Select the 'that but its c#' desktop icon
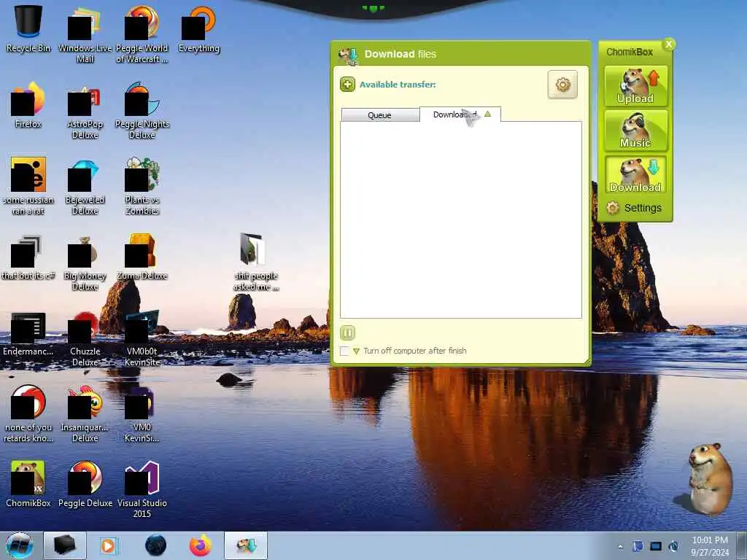 click(28, 256)
